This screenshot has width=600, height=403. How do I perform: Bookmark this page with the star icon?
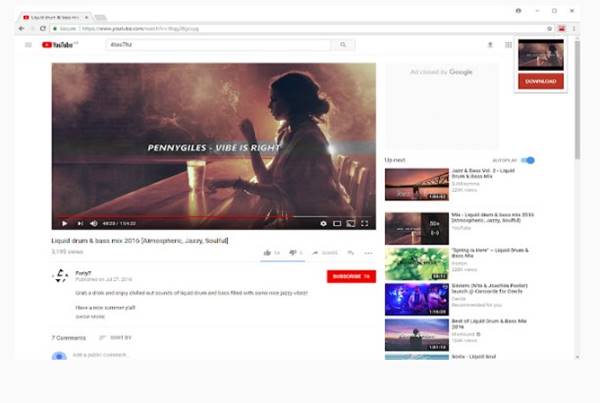click(x=549, y=28)
